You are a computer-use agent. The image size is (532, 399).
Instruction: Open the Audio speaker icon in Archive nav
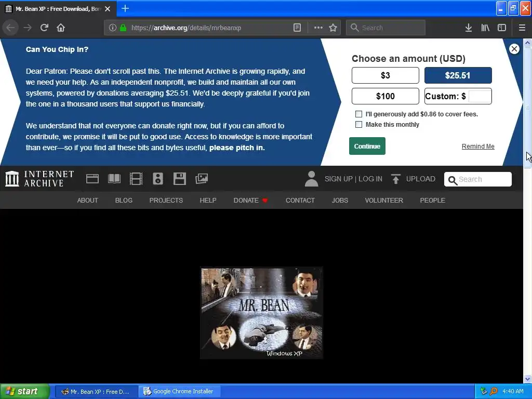[x=158, y=179]
